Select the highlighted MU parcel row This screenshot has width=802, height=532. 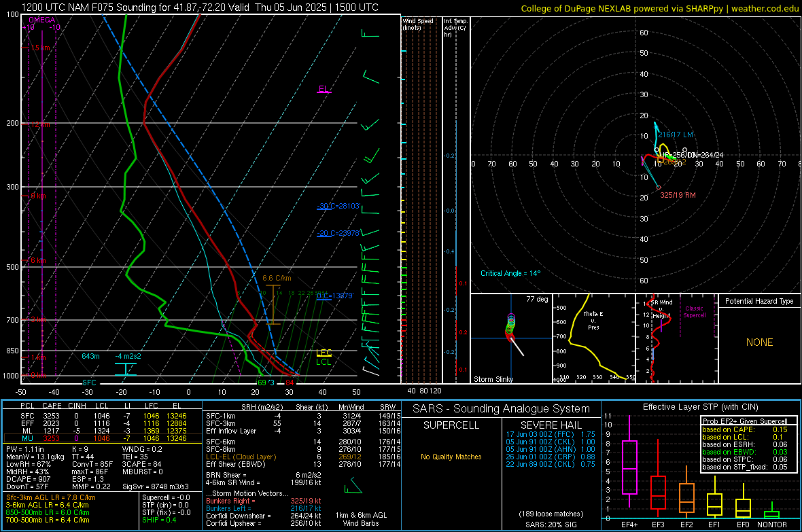[103, 438]
